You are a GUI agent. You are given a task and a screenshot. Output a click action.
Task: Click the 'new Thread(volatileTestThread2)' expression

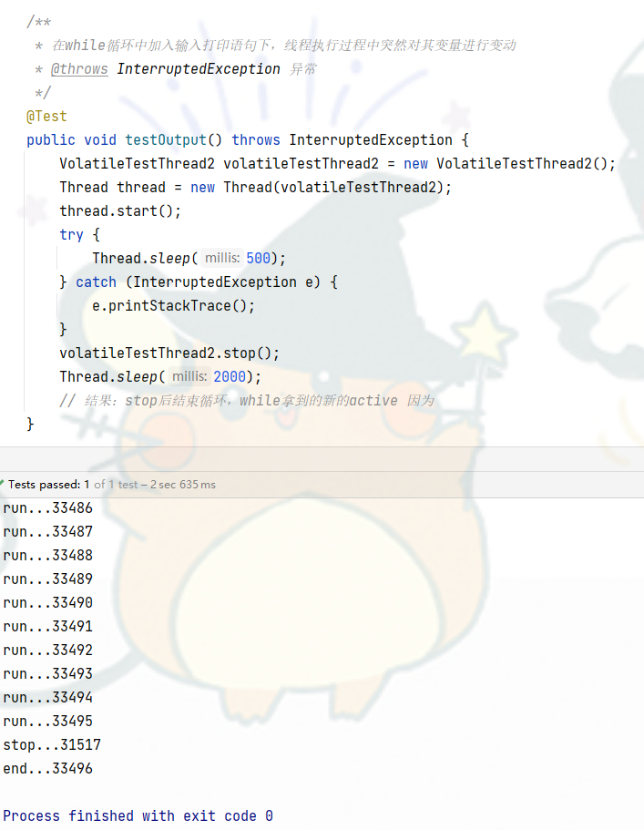point(317,188)
